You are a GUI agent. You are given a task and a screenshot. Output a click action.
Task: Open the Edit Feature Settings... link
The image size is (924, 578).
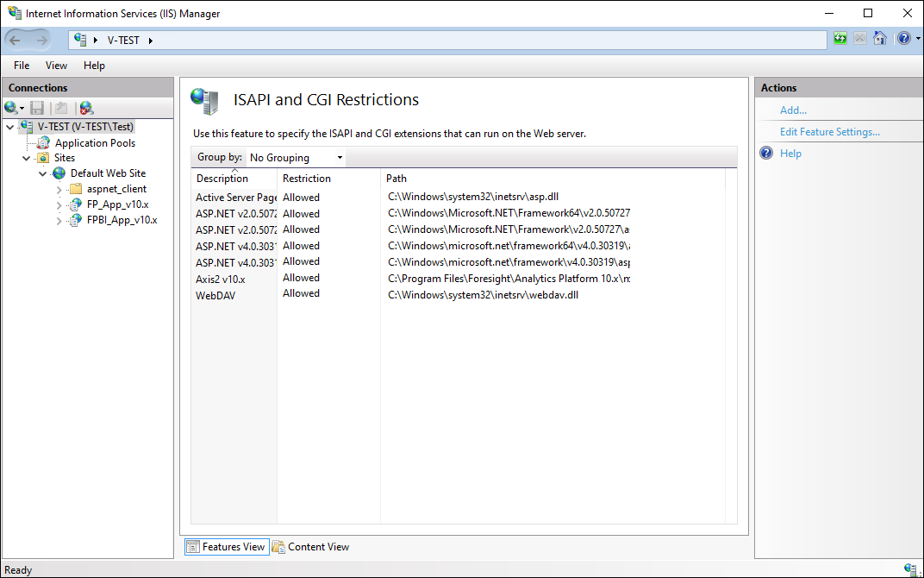point(829,132)
